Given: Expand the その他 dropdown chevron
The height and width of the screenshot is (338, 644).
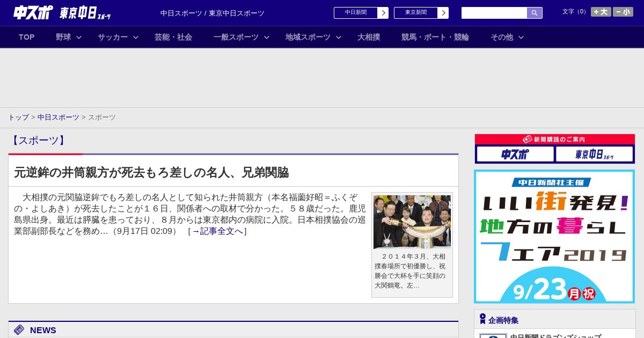Looking at the screenshot, I should coord(521,37).
